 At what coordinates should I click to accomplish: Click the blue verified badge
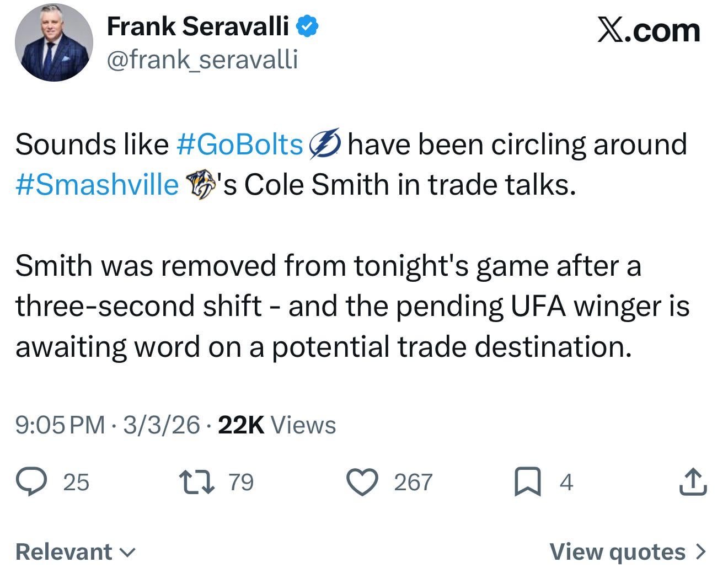tap(308, 26)
